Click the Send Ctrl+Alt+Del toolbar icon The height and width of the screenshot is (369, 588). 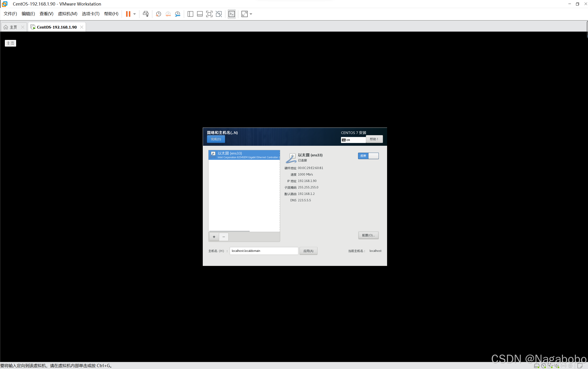pyautogui.click(x=146, y=14)
